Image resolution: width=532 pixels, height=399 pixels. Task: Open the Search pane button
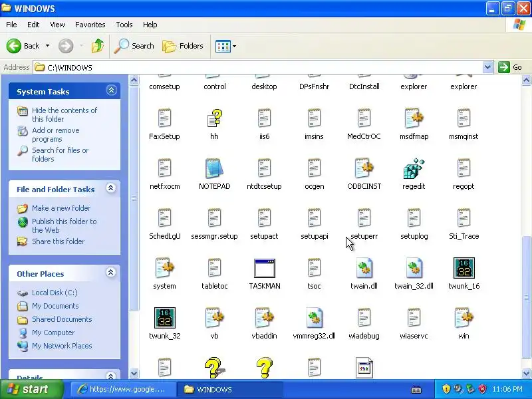click(x=134, y=46)
